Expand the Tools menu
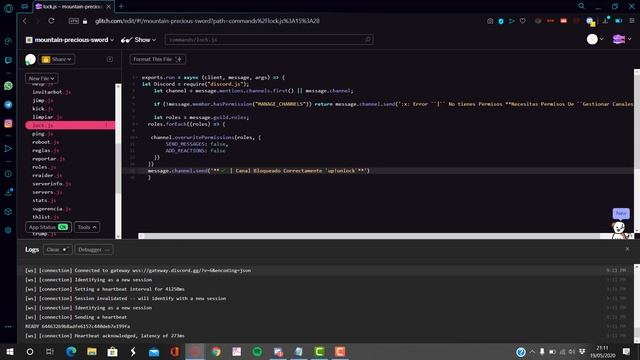Image resolution: width=640 pixels, height=360 pixels. click(87, 227)
